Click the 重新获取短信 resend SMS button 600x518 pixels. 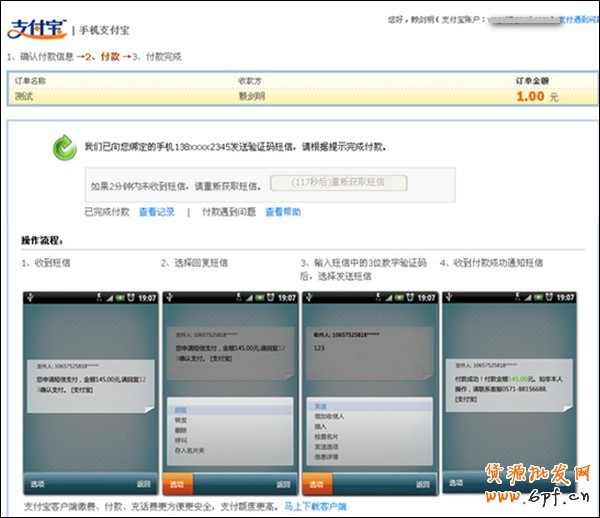tap(337, 183)
